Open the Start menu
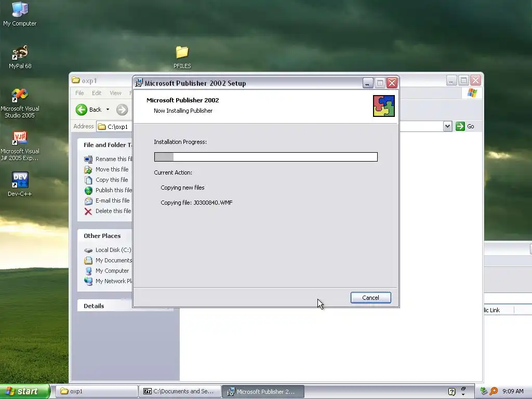The height and width of the screenshot is (399, 532). click(x=24, y=391)
